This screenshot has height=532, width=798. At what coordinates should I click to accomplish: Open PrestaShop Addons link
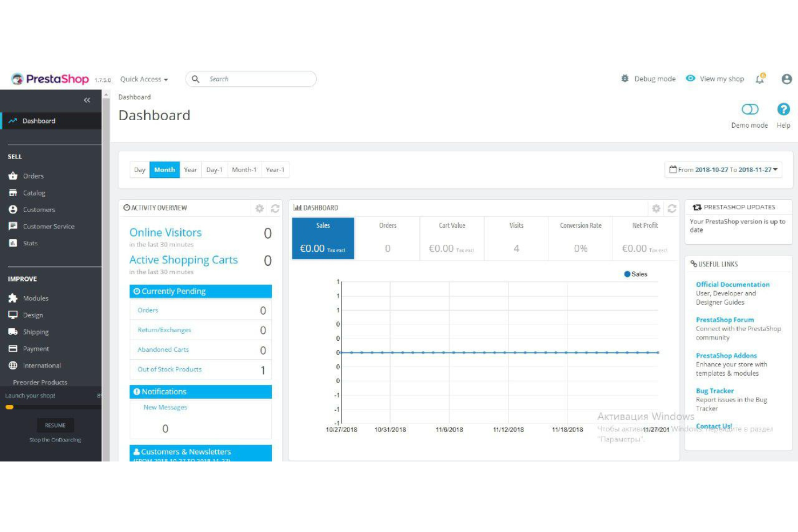(726, 355)
